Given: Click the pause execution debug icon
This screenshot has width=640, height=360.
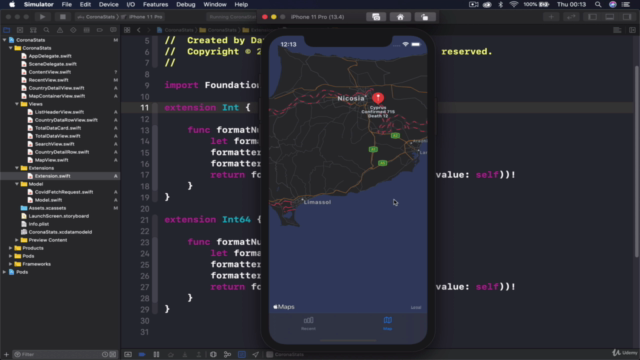Looking at the screenshot, I should coord(156,354).
